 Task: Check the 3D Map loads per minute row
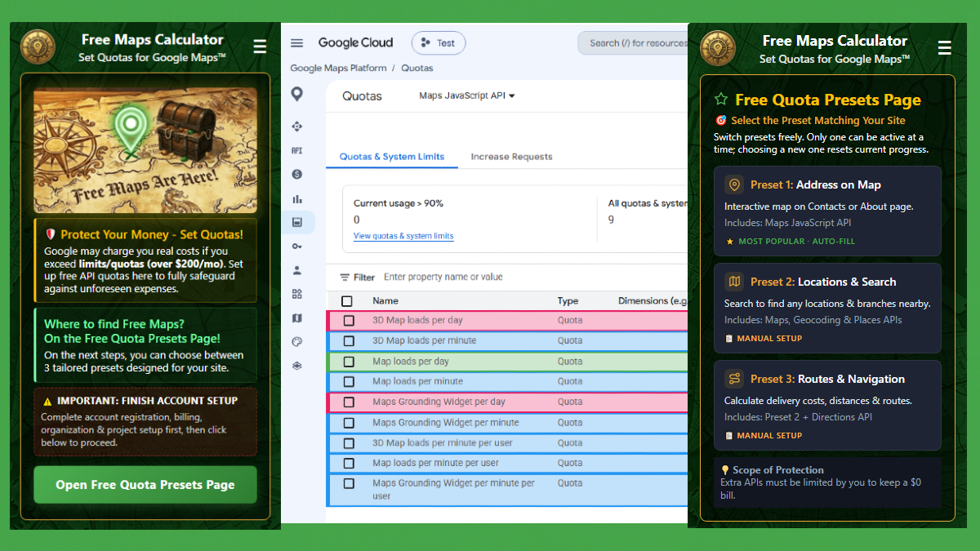click(349, 341)
